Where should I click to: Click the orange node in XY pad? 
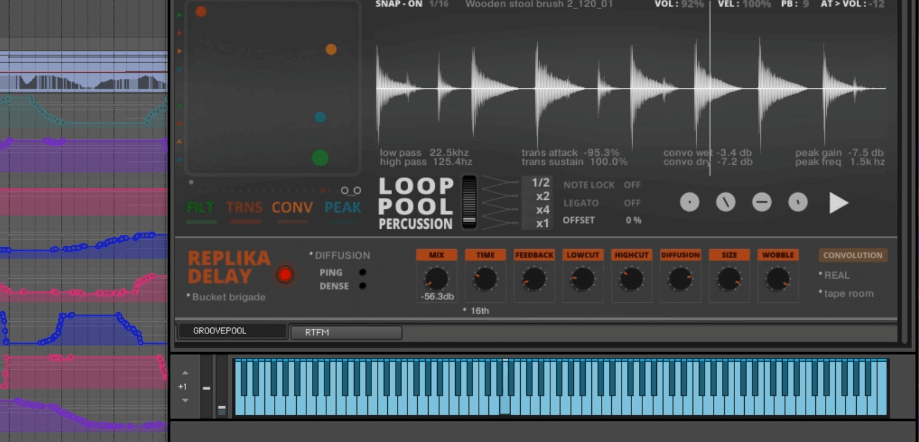pos(331,50)
